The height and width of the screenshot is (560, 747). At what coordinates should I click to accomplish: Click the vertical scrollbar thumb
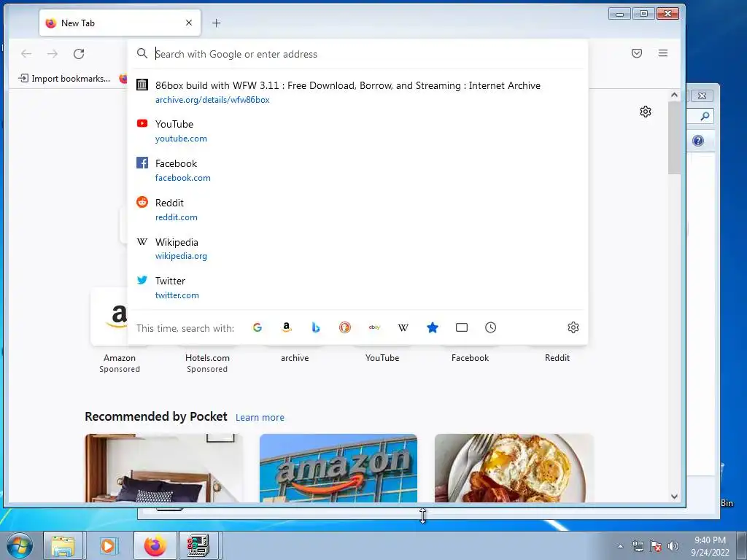[x=674, y=138]
